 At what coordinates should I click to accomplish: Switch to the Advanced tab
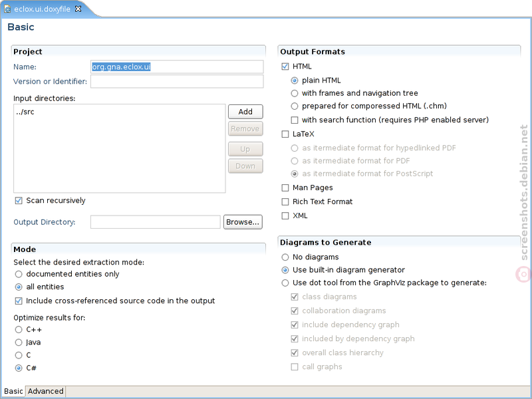(45, 391)
